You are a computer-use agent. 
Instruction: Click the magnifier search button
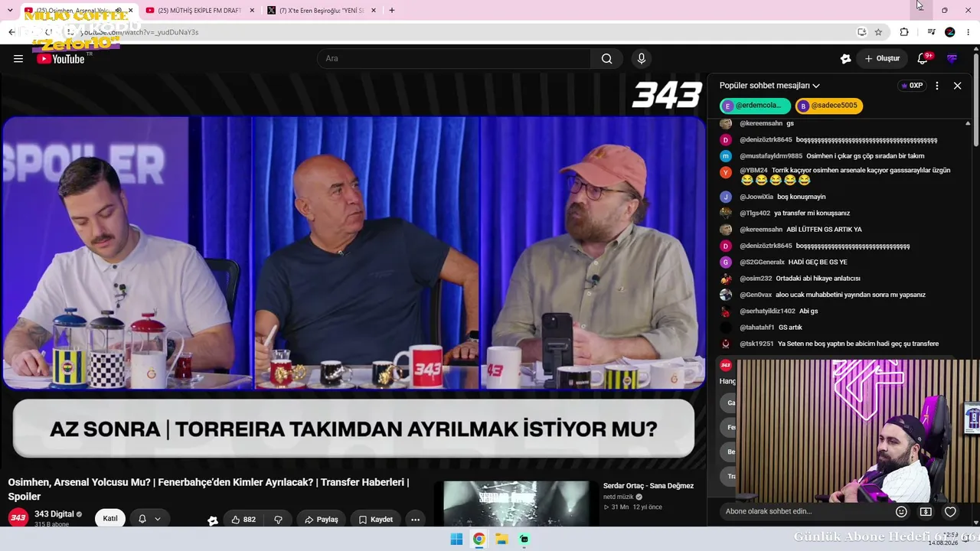point(607,59)
